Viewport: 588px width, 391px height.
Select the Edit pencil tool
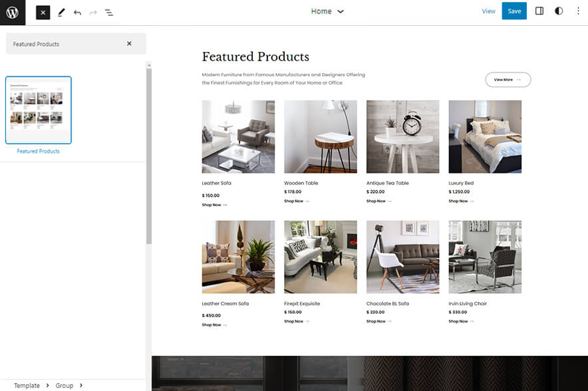click(61, 12)
